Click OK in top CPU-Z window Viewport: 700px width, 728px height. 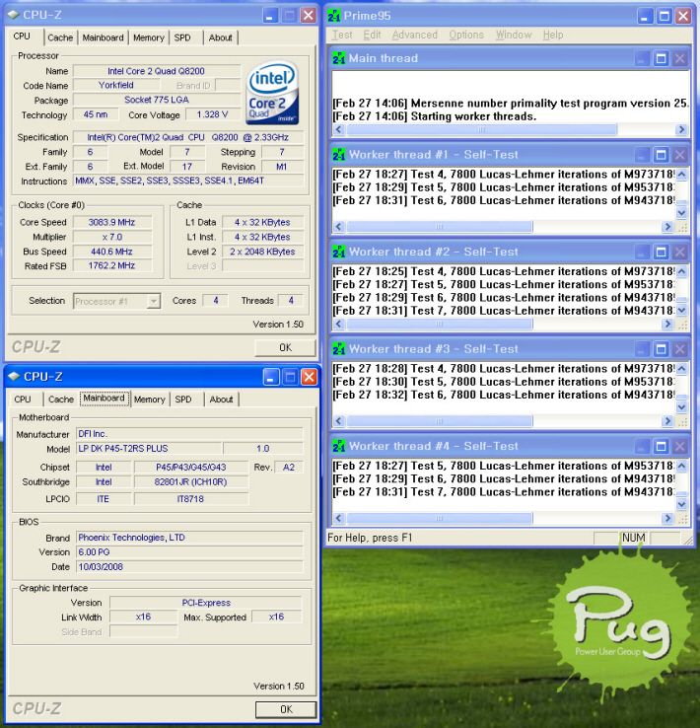285,347
